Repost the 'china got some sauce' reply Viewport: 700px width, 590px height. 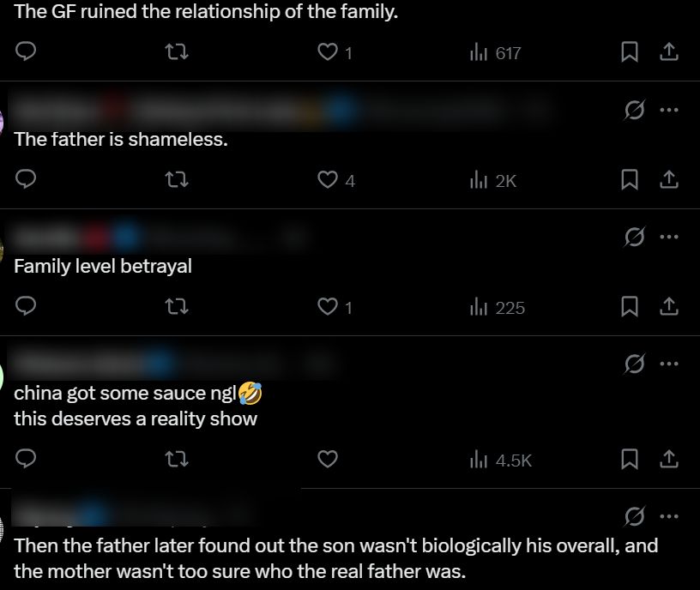coord(176,460)
